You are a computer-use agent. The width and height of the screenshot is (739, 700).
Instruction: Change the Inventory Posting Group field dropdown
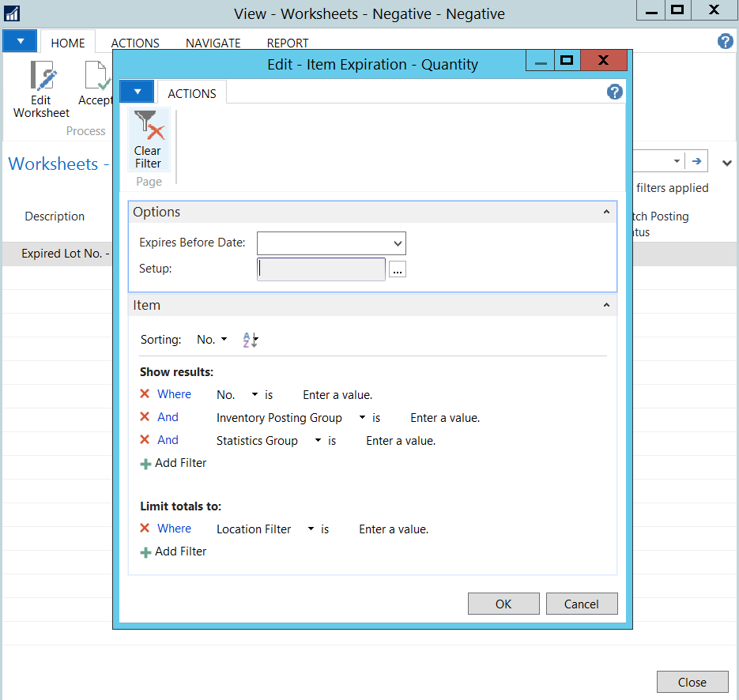point(362,418)
